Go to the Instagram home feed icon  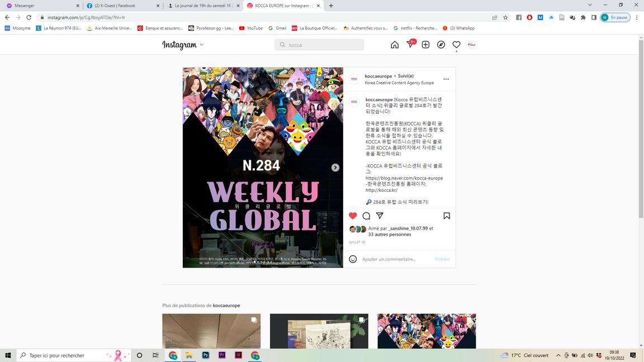(394, 45)
